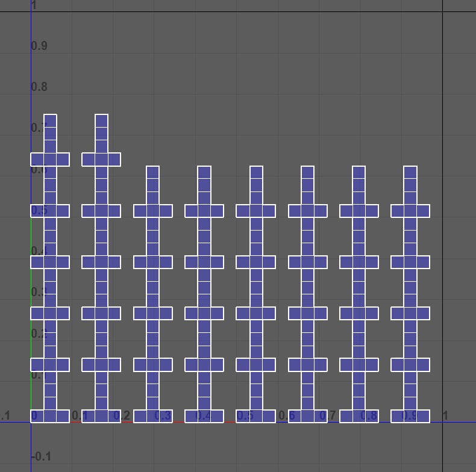Select left face of leftmost shell's top crossbar
The height and width of the screenshot is (472, 476).
(37, 160)
